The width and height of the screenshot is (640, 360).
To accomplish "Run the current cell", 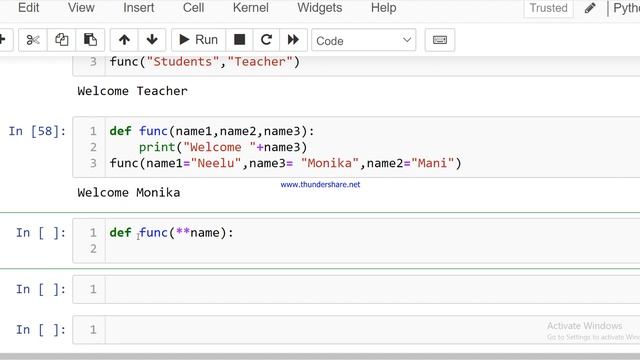I will click(x=198, y=40).
